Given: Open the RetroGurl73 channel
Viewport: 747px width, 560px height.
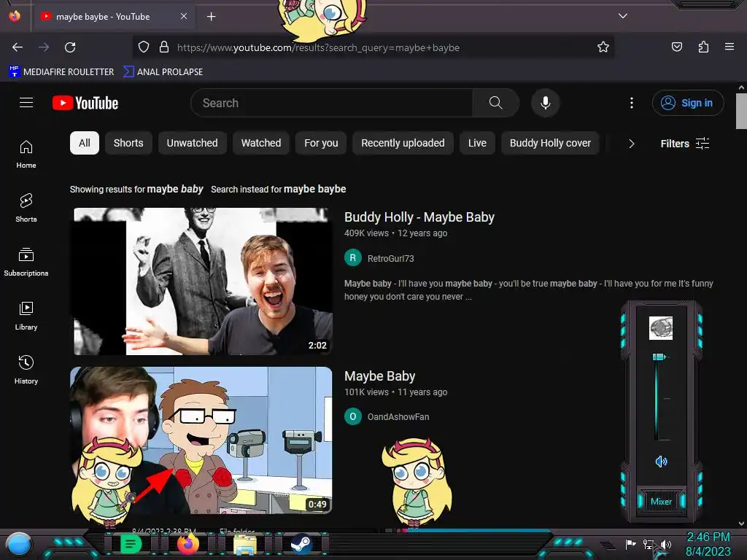Looking at the screenshot, I should tap(391, 259).
